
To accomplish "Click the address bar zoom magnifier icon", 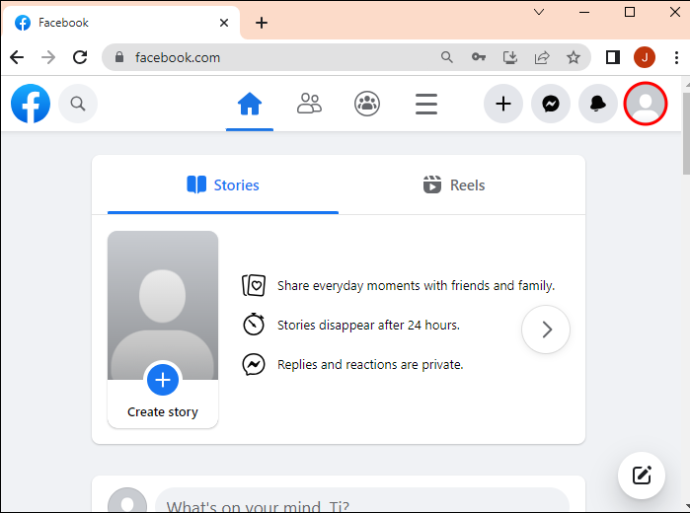I will point(447,57).
